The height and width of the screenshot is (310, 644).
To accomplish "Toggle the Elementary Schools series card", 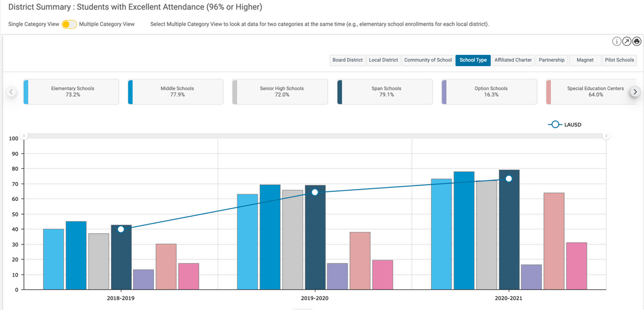I will coord(72,92).
